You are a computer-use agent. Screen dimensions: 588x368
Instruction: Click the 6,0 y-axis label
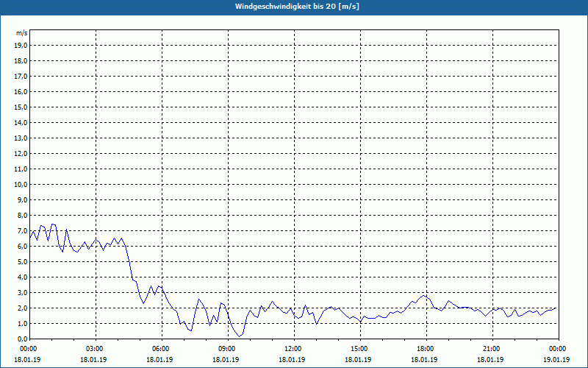click(x=22, y=247)
